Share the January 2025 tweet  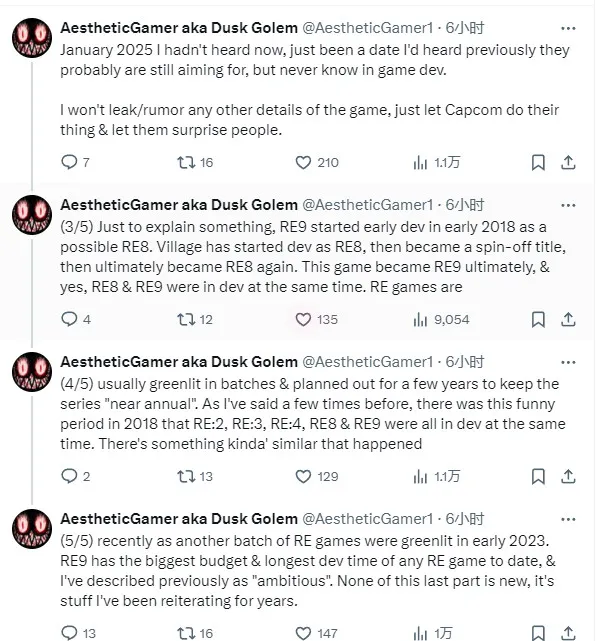[568, 162]
